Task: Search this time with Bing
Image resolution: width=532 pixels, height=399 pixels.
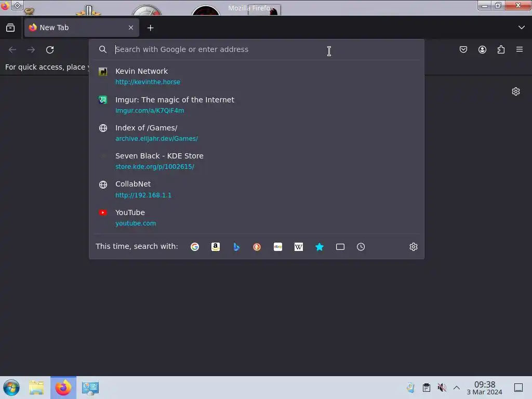Action: pyautogui.click(x=236, y=247)
